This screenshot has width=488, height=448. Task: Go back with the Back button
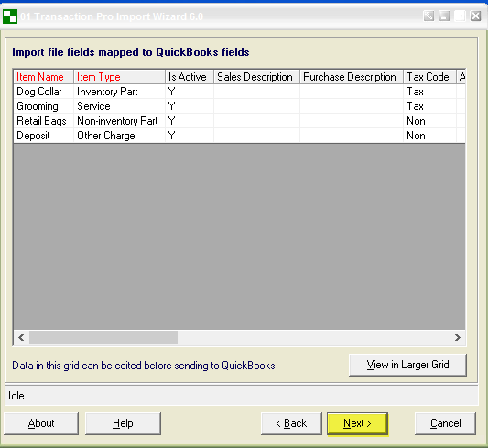click(x=291, y=423)
